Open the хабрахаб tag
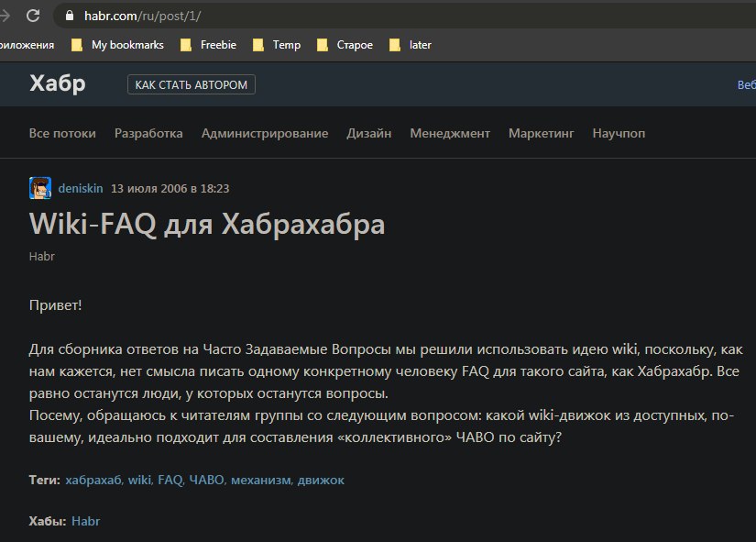The height and width of the screenshot is (542, 756). 93,480
